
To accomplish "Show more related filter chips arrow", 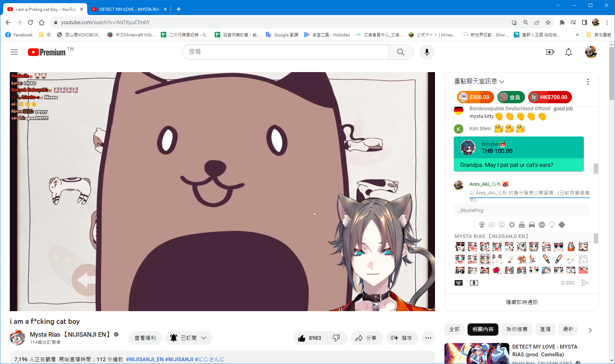I will click(590, 330).
